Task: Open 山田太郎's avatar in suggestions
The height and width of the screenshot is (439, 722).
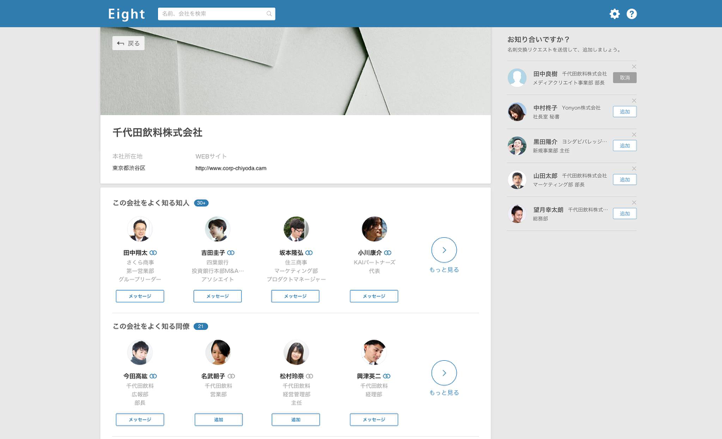Action: [517, 180]
